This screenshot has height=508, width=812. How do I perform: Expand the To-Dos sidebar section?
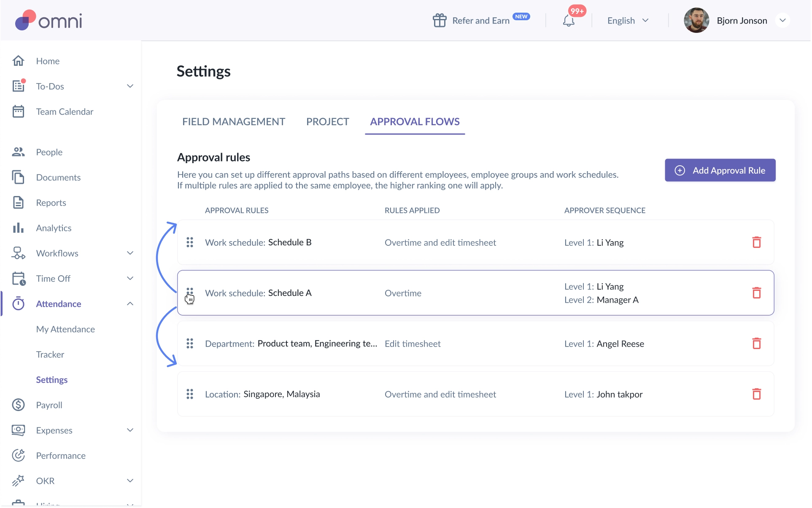[x=130, y=86]
